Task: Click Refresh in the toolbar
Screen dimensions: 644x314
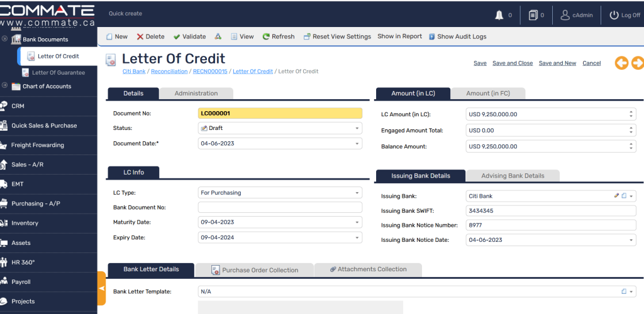Action: [279, 36]
